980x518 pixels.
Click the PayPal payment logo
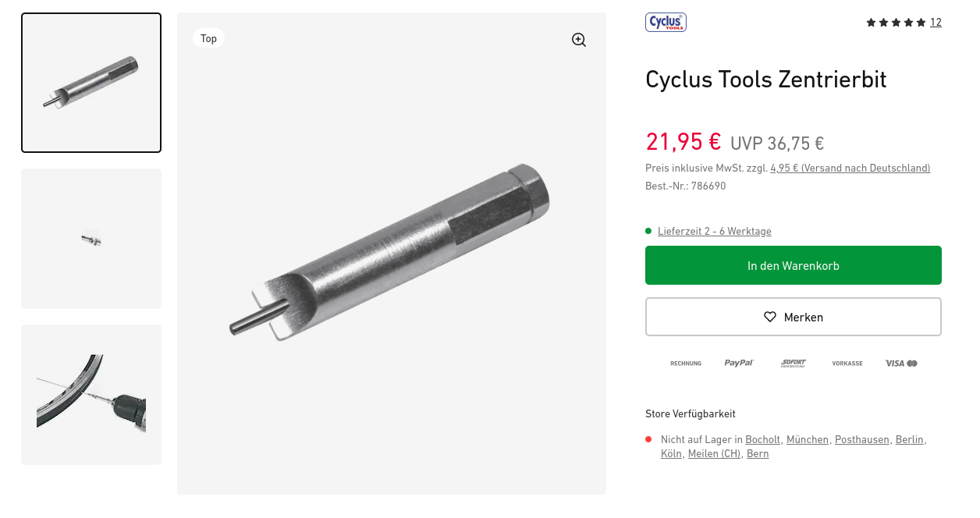(x=738, y=363)
